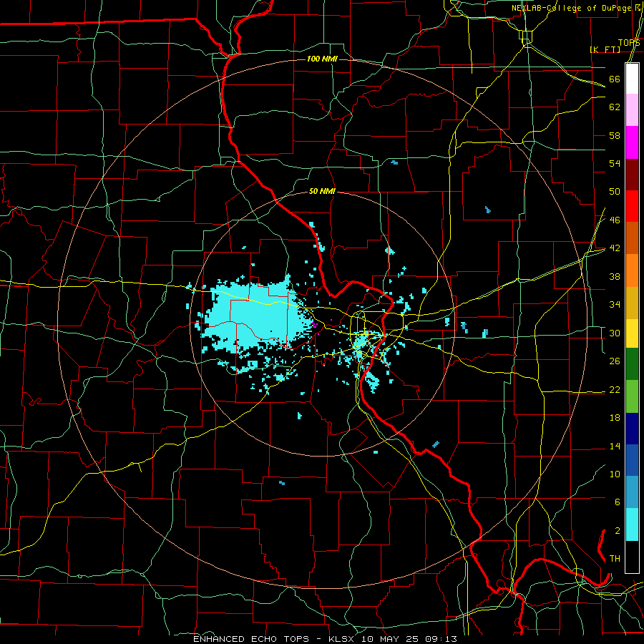The image size is (644, 644).
Task: Click the "50 NMI" range ring label
Action: click(x=322, y=191)
